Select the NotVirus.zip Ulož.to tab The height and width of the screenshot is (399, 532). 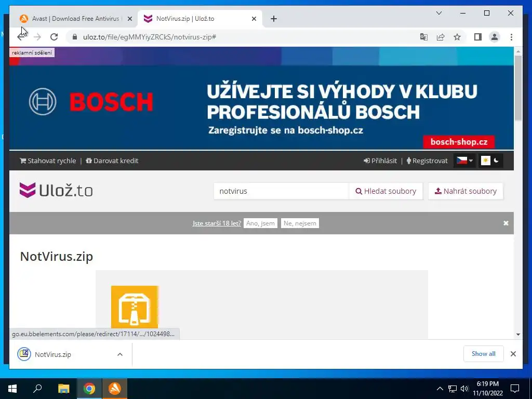(200, 19)
